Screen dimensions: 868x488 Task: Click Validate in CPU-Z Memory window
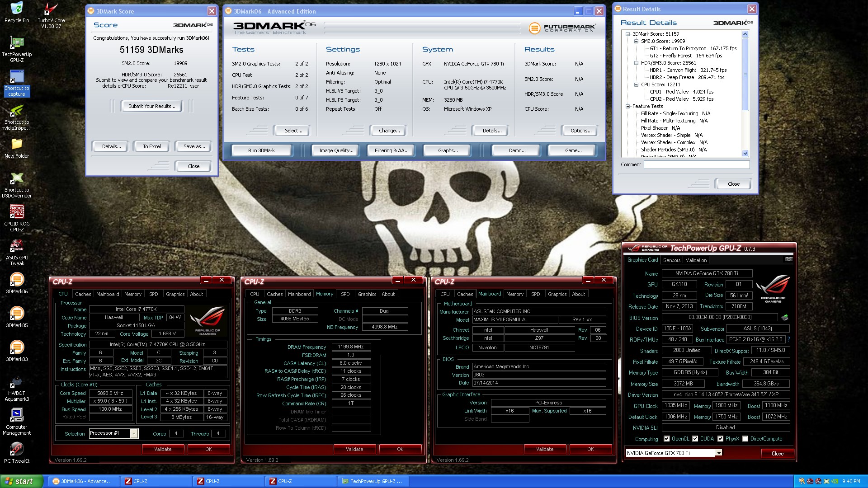click(354, 449)
